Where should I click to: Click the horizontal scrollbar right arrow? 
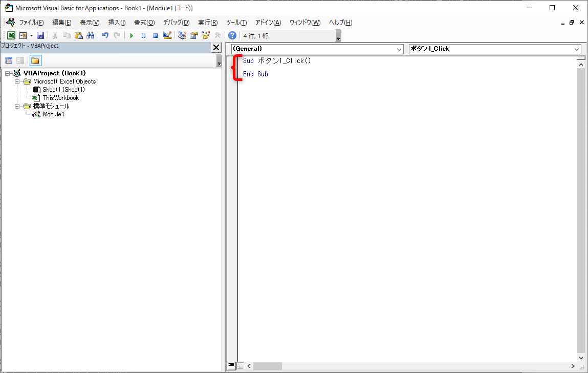573,366
